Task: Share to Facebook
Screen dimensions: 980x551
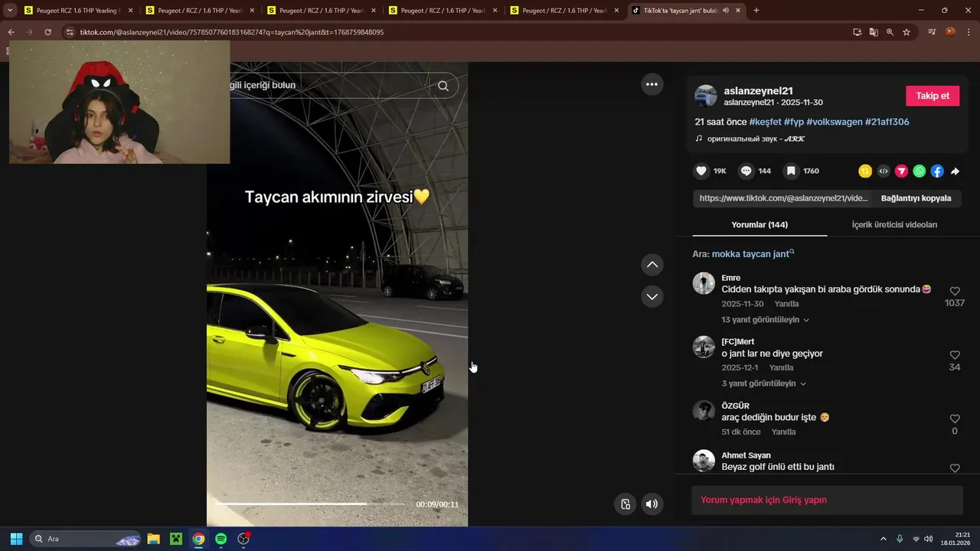Action: [x=937, y=171]
